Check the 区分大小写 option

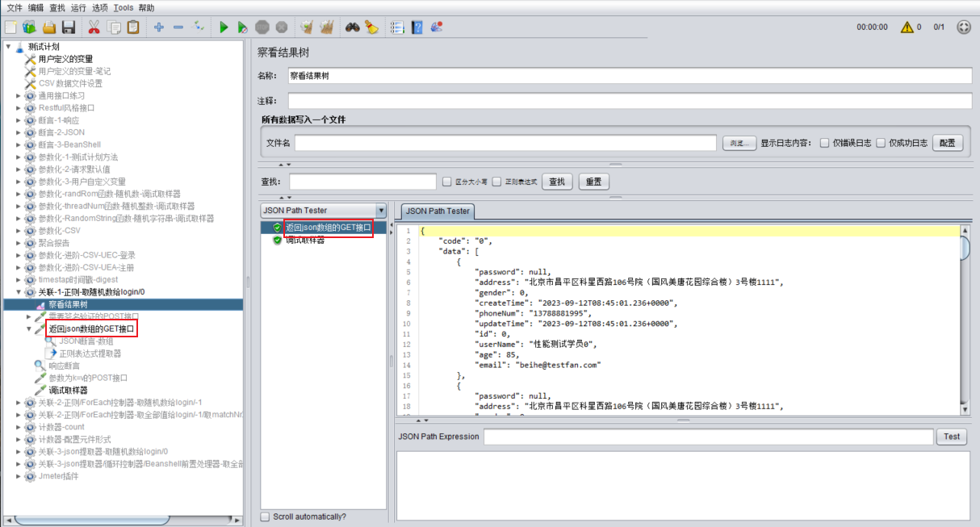pos(447,182)
